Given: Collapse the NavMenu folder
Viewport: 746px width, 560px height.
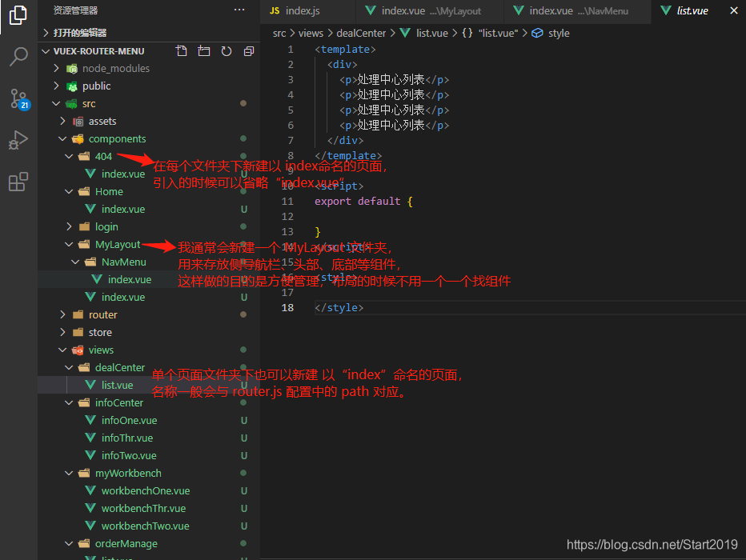Looking at the screenshot, I should pyautogui.click(x=149, y=262).
